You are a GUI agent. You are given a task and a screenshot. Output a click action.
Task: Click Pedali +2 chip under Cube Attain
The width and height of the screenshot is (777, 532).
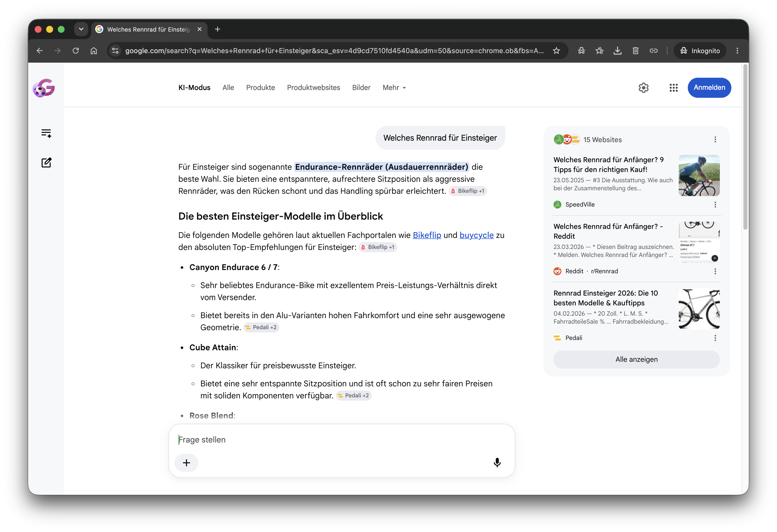(x=353, y=396)
